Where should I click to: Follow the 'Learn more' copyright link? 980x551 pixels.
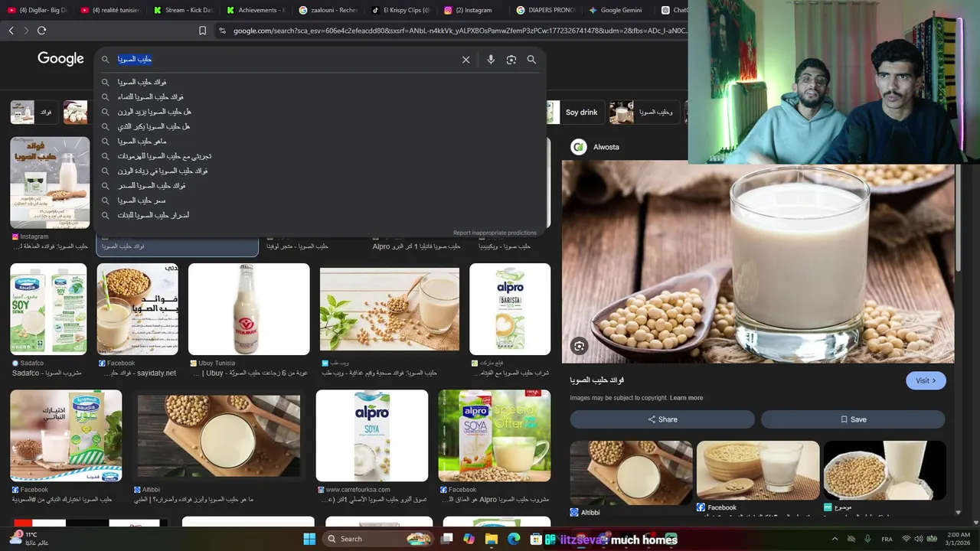click(686, 398)
